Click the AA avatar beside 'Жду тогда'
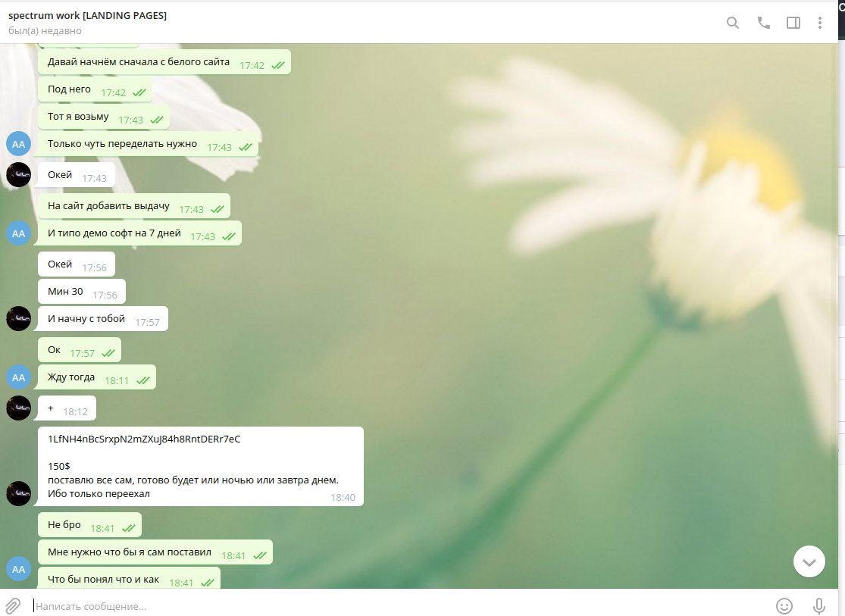845x616 pixels. coord(18,377)
